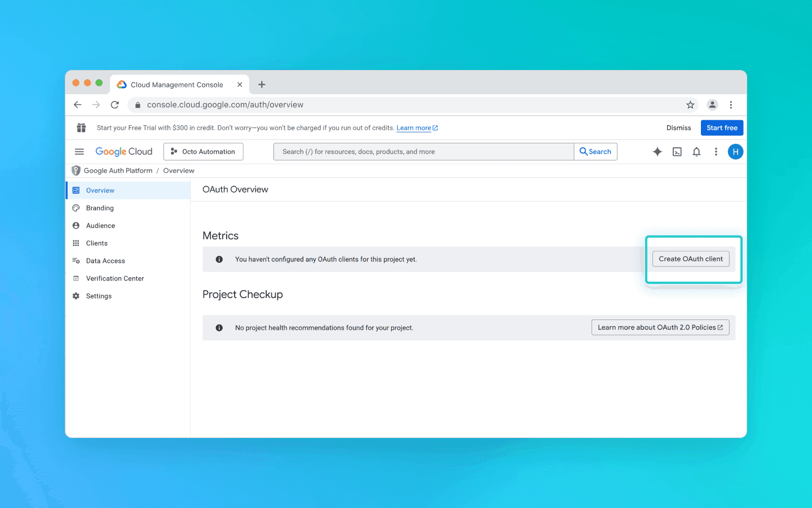Expand the main navigation hamburger menu
The image size is (812, 508).
79,151
